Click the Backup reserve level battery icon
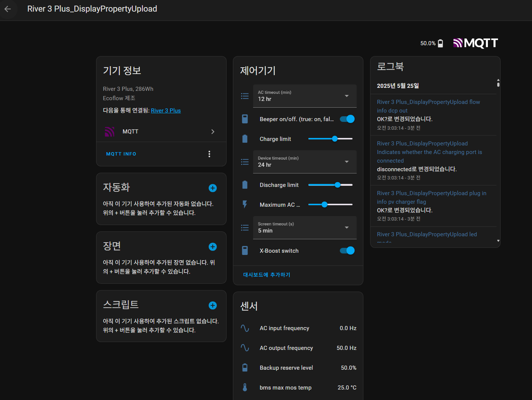This screenshot has height=400, width=532. point(245,368)
